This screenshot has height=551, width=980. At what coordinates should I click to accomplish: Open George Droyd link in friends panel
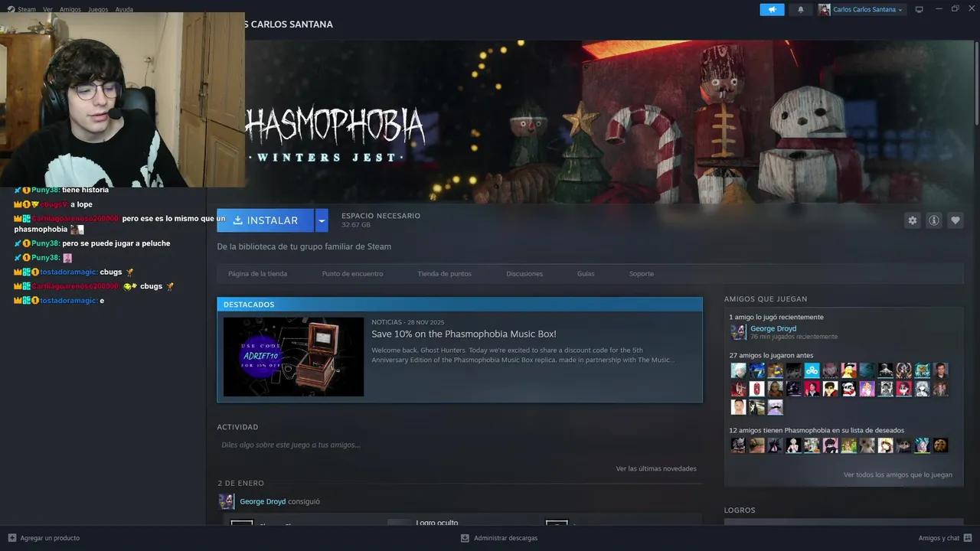[773, 328]
